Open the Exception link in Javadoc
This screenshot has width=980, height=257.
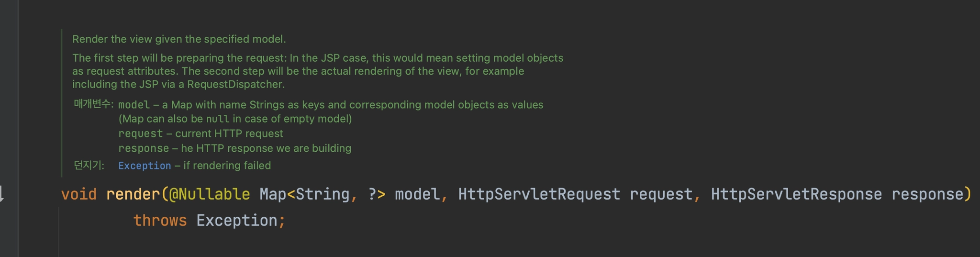(x=145, y=166)
